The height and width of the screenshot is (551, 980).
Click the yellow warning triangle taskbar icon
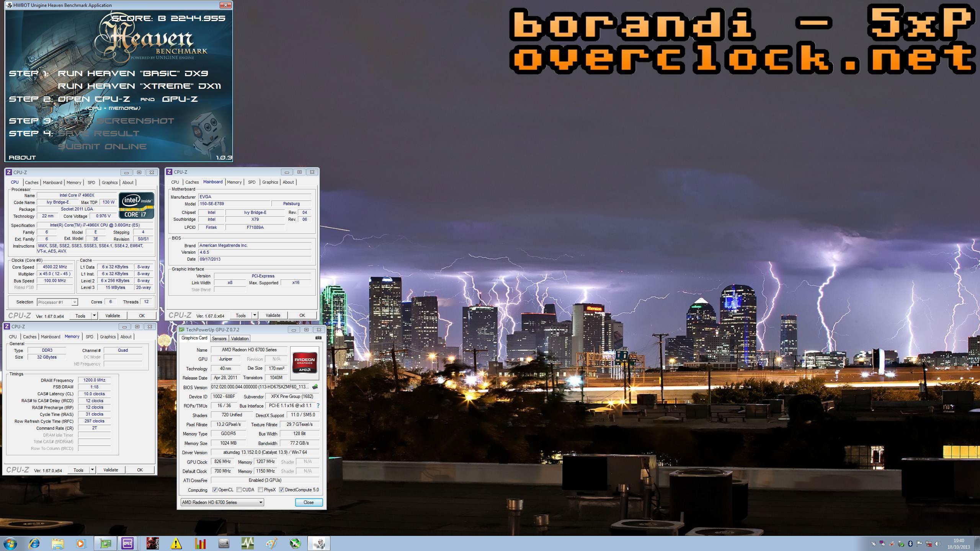coord(176,543)
